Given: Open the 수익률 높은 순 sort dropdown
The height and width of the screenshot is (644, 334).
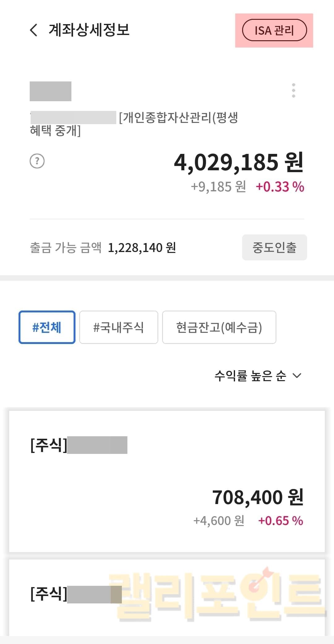Looking at the screenshot, I should click(250, 376).
